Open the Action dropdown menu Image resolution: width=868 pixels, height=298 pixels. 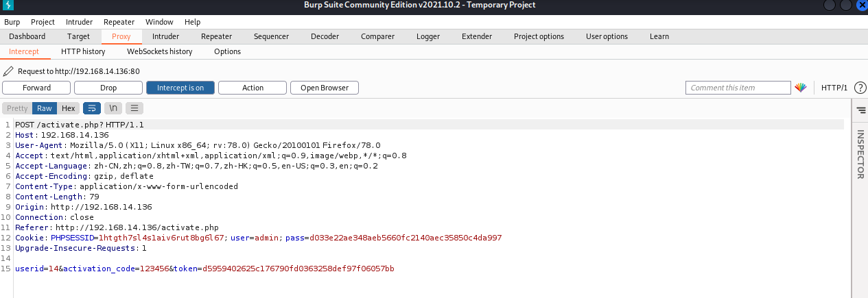coord(253,88)
